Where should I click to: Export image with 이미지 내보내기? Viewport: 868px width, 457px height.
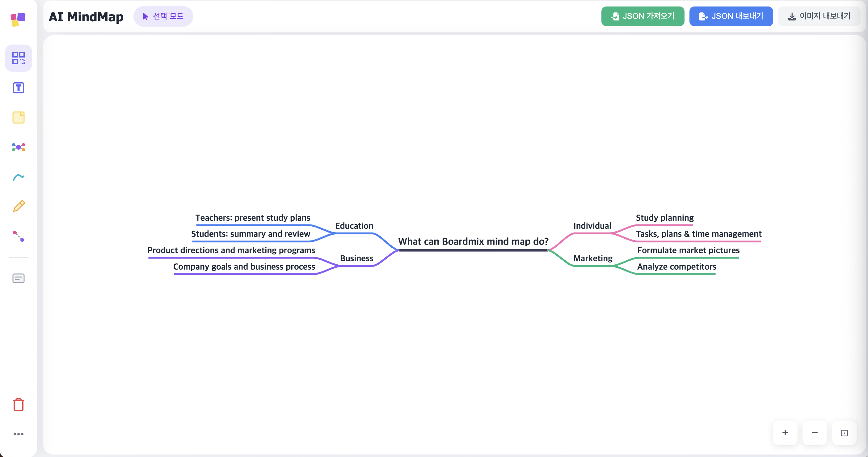(819, 16)
